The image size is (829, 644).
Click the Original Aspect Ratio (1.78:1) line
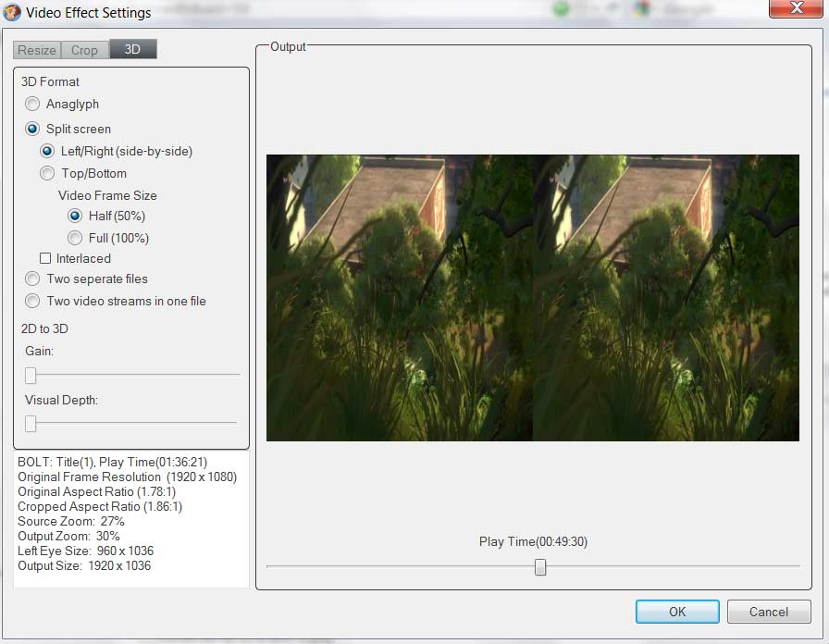coord(97,491)
